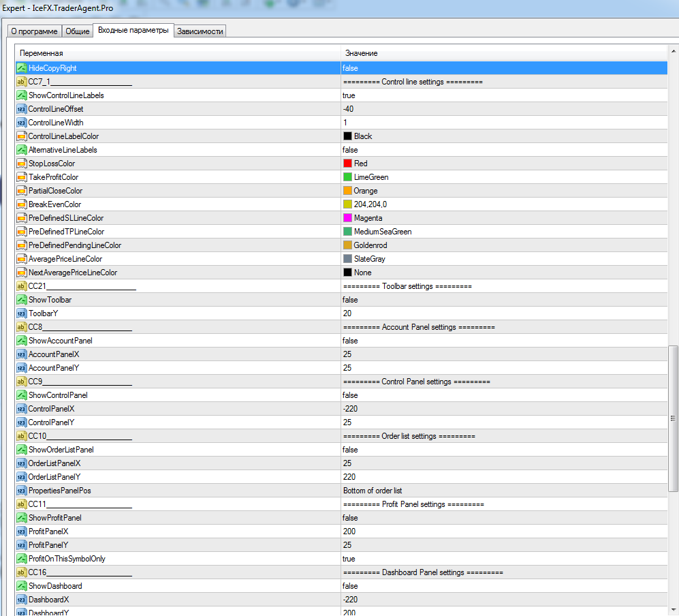Click the yellow BreakEvenColor 204,204,0 swatch
679x616 pixels.
coord(347,204)
